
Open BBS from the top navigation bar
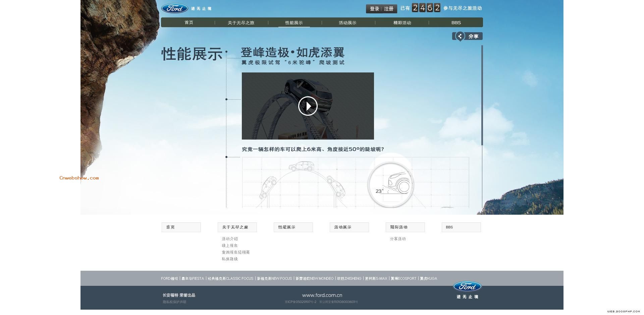(x=456, y=23)
